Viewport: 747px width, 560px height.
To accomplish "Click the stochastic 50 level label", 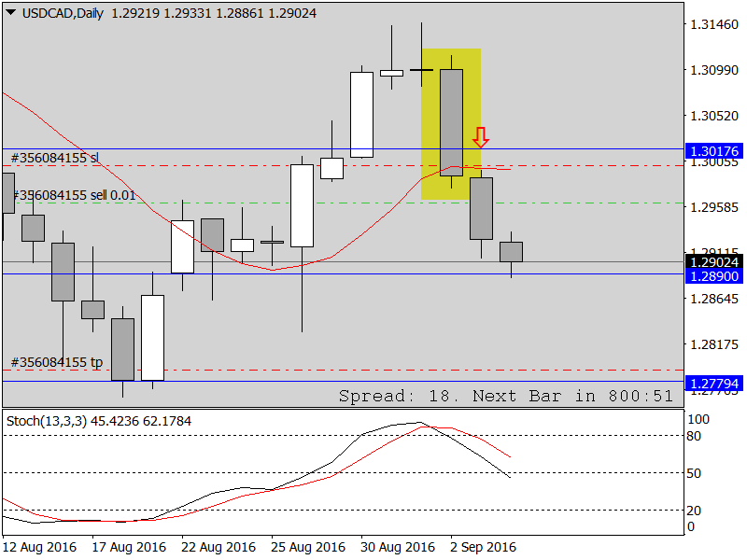I will tap(694, 473).
